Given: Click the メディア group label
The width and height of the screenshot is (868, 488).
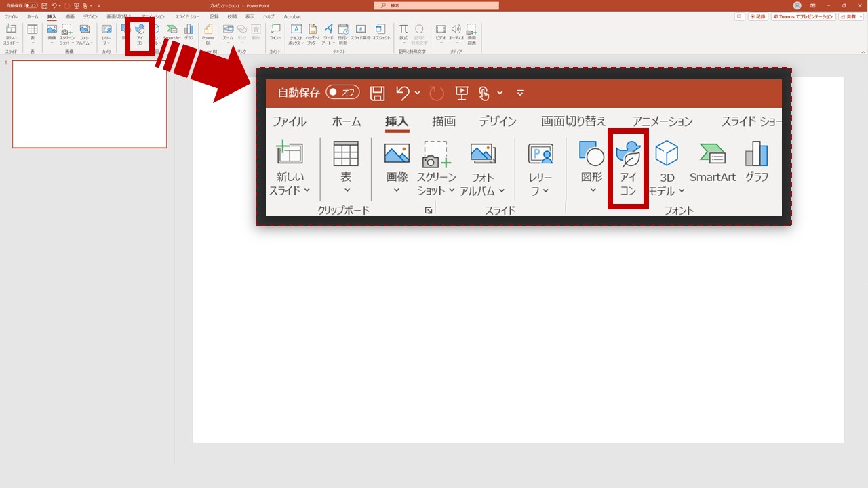Looking at the screenshot, I should point(456,52).
